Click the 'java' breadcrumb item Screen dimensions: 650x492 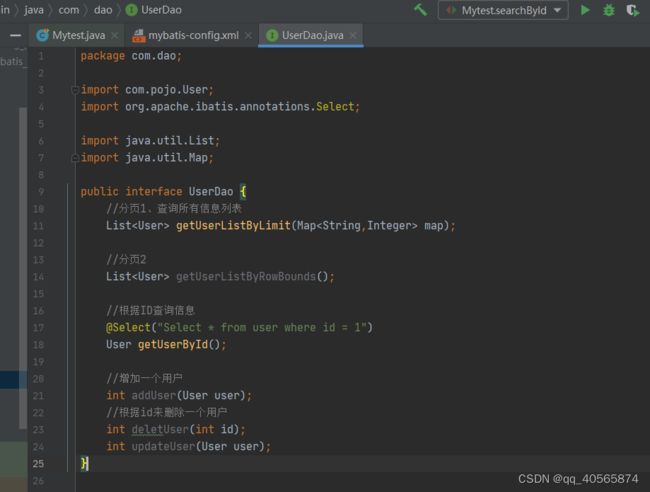click(34, 10)
